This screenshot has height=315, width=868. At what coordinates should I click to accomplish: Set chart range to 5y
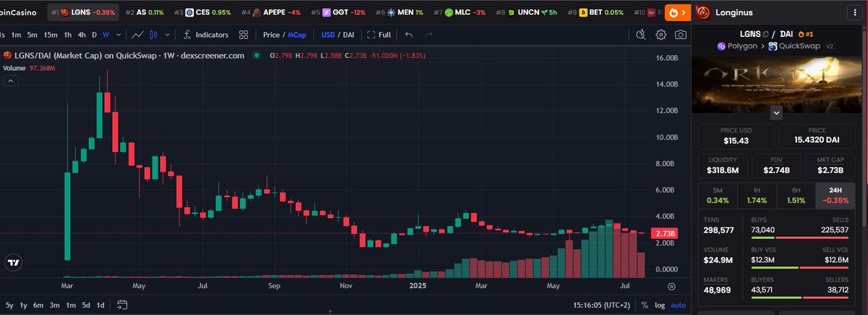click(9, 305)
